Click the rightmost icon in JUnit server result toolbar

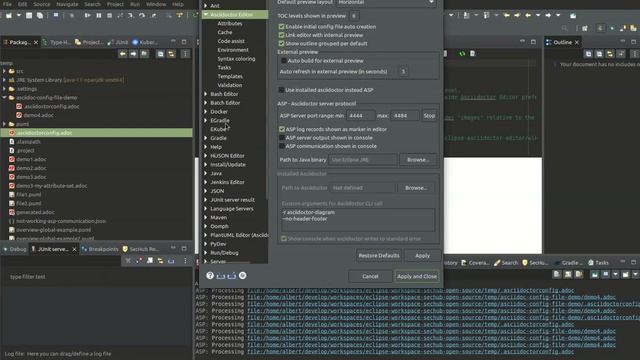coord(185,261)
